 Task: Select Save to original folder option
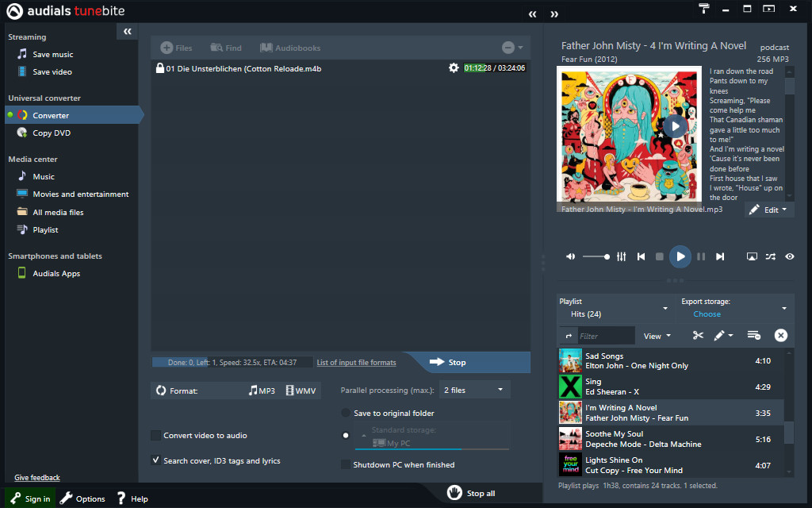tap(346, 413)
